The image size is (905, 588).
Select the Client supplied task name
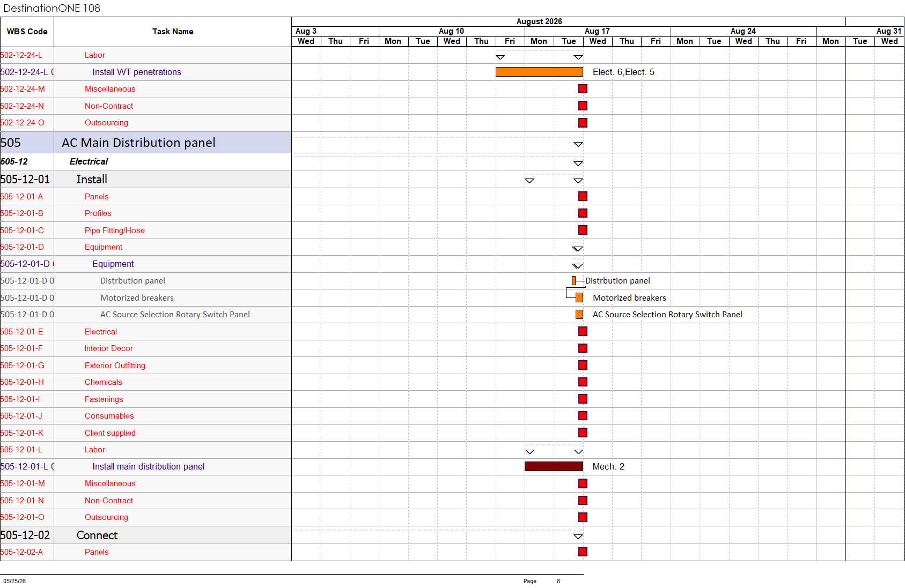pyautogui.click(x=110, y=433)
